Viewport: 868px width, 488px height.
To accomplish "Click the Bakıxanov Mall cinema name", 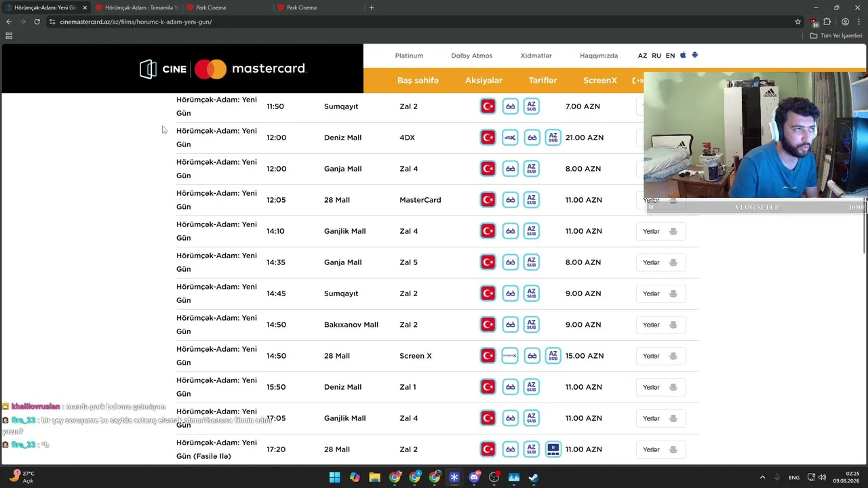I will pos(351,325).
